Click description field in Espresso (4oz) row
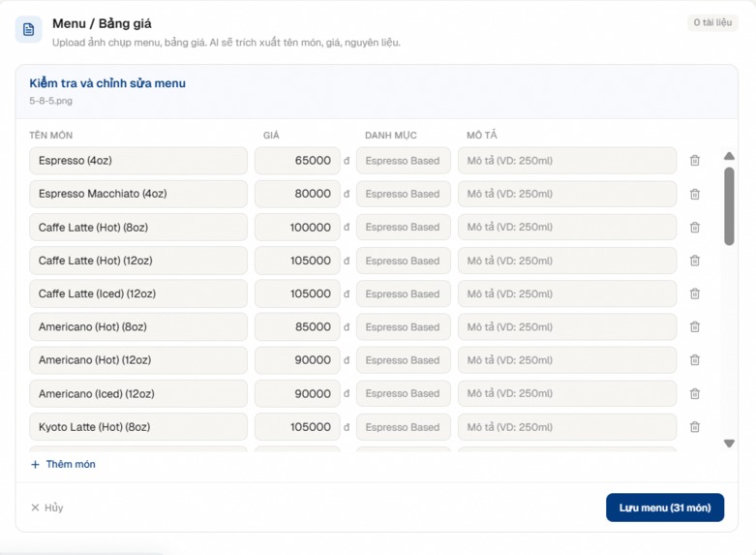756x555 pixels. tap(567, 160)
